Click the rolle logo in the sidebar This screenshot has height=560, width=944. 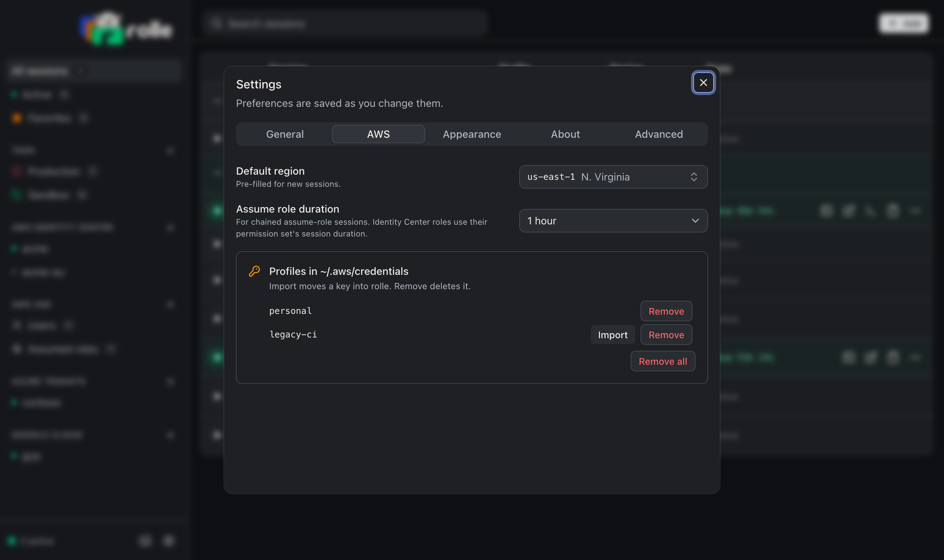(x=126, y=29)
